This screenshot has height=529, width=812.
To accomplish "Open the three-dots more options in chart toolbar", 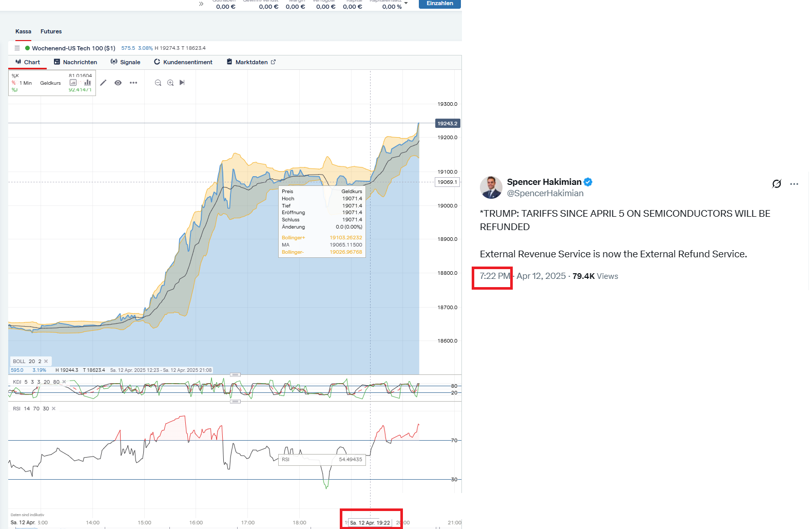I will tap(133, 83).
